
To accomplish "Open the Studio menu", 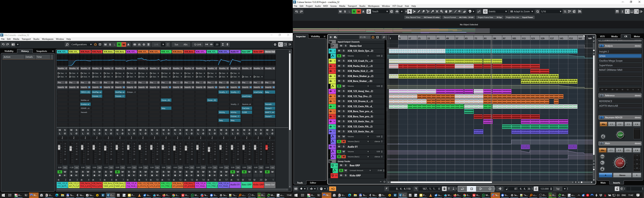I will 362,6.
